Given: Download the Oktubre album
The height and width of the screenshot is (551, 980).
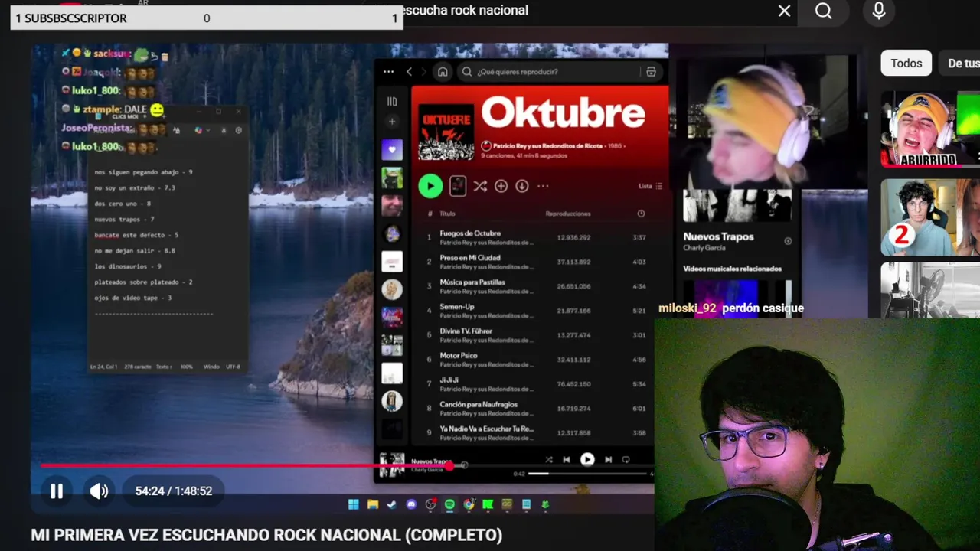Looking at the screenshot, I should point(521,186).
